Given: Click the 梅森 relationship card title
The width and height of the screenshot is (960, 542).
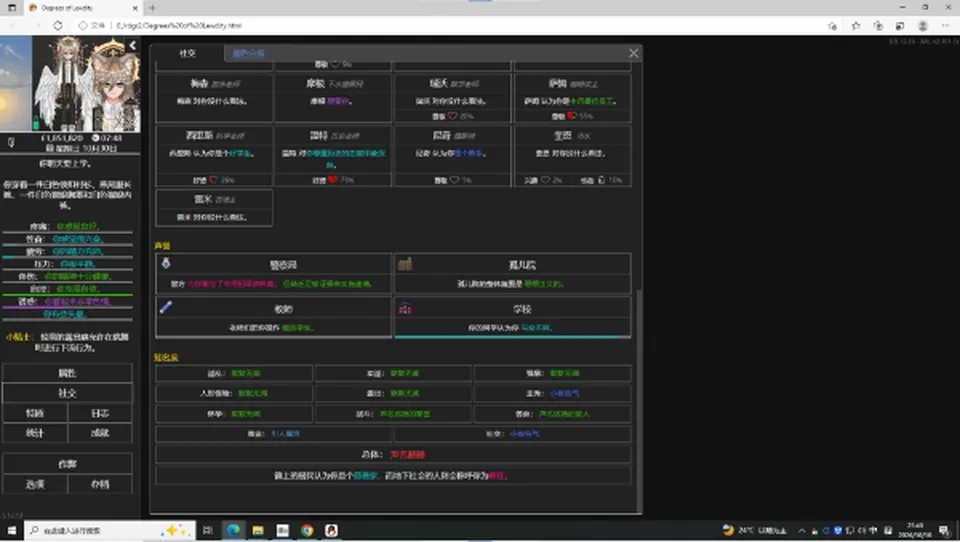Looking at the screenshot, I should tap(200, 83).
